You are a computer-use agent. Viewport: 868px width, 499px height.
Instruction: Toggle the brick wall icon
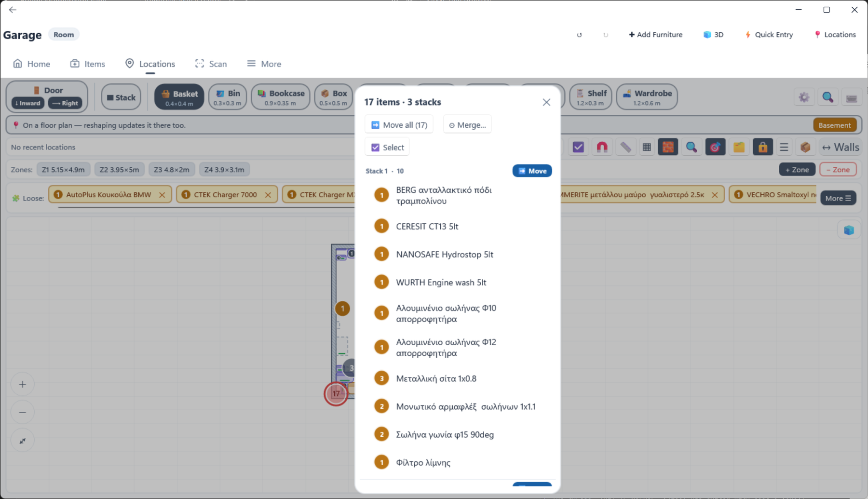tap(668, 147)
